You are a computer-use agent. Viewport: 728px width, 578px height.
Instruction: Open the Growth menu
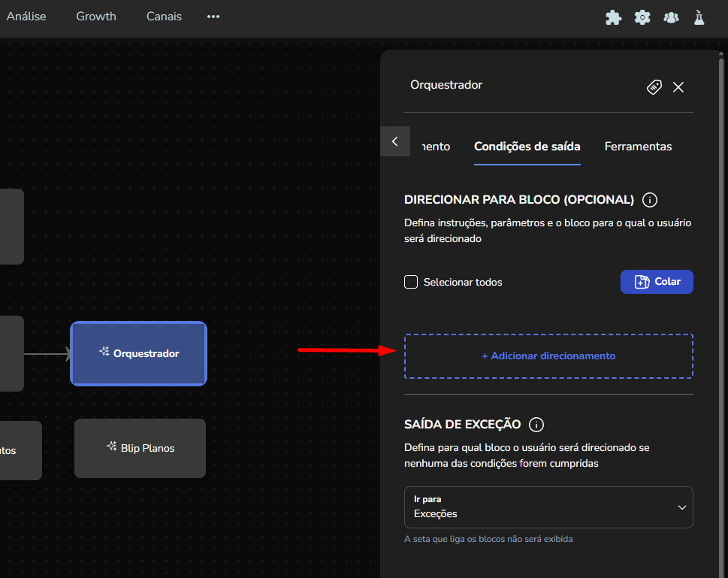(96, 17)
